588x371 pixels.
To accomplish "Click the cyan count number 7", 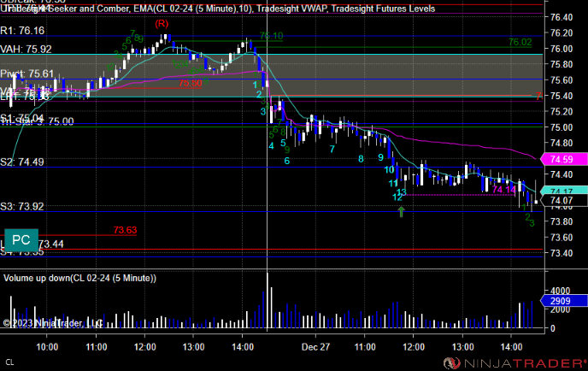I will 332,150.
